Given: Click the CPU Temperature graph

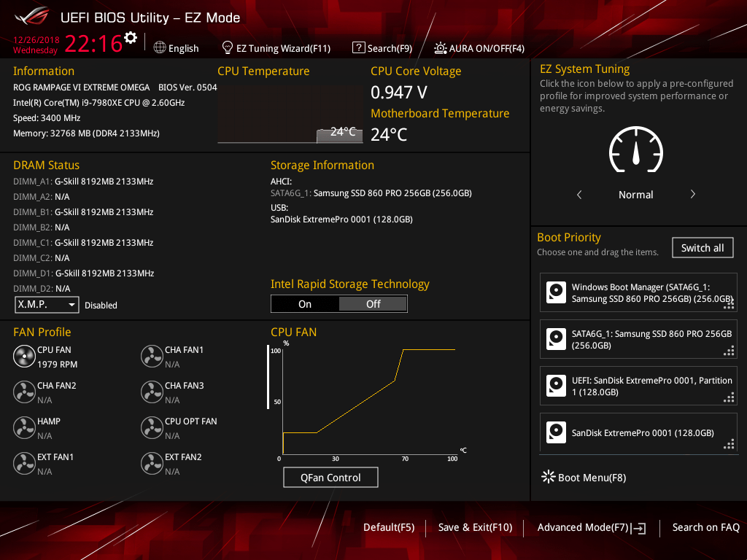Looking at the screenshot, I should 290,114.
